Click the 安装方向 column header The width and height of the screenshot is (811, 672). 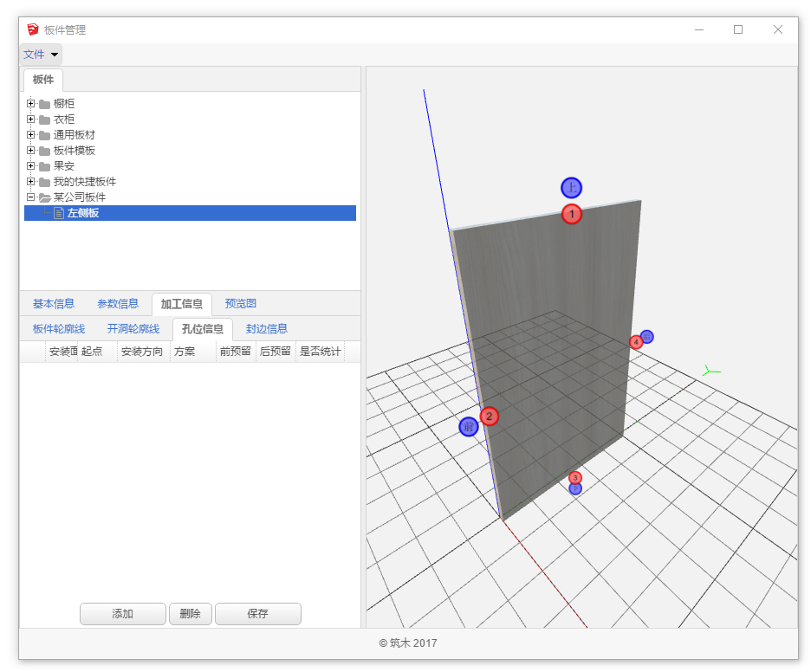(142, 352)
